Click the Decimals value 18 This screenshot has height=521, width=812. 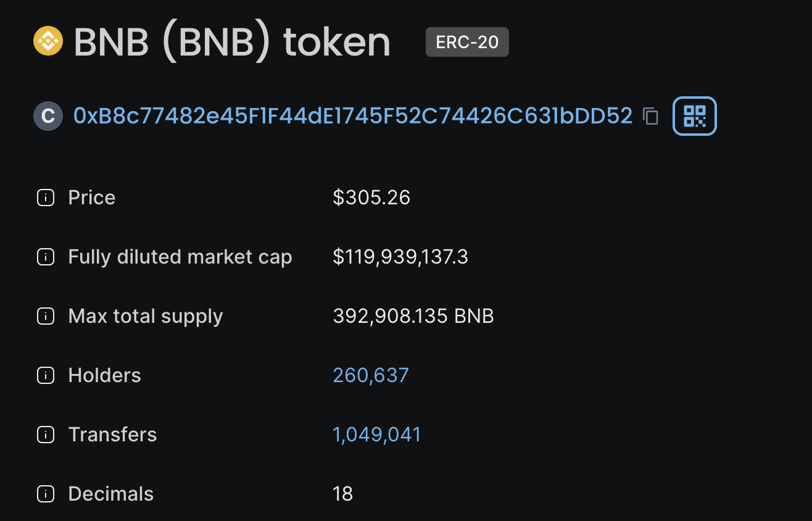pos(343,494)
